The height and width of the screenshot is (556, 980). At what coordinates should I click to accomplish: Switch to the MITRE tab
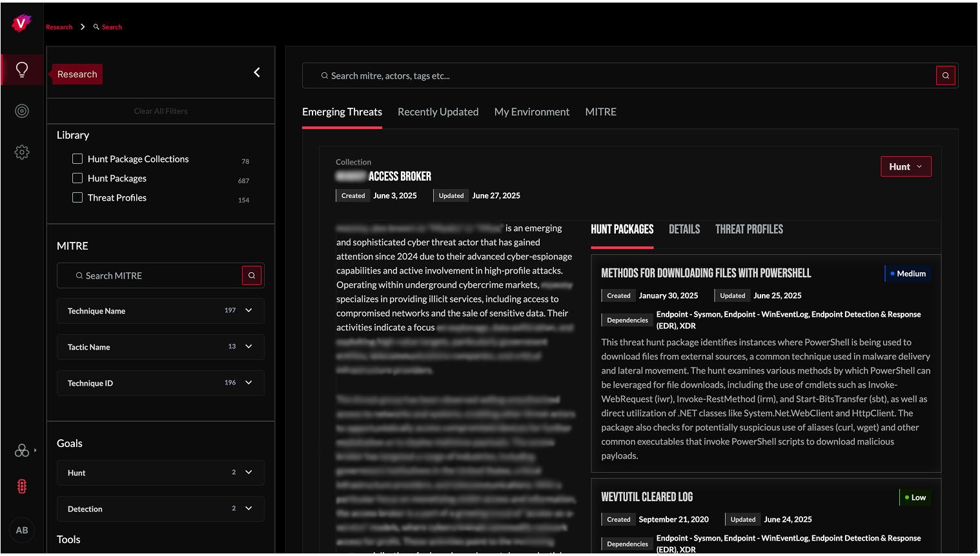[x=601, y=112]
